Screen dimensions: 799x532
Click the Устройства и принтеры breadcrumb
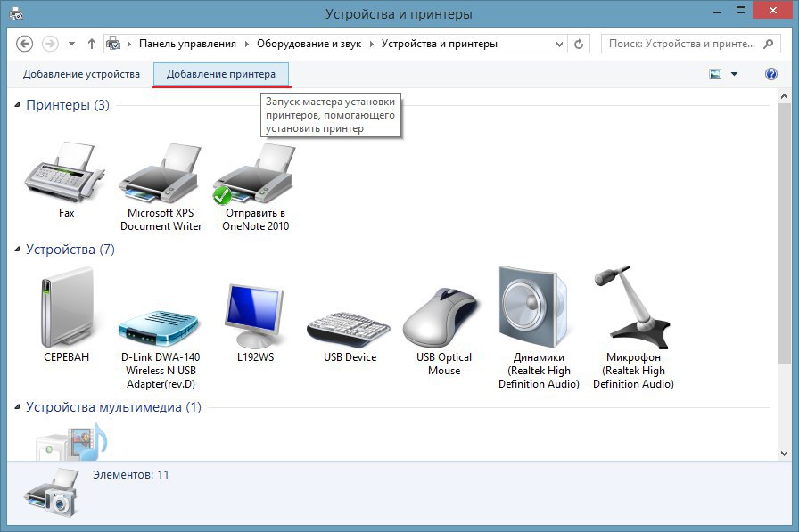click(x=440, y=44)
